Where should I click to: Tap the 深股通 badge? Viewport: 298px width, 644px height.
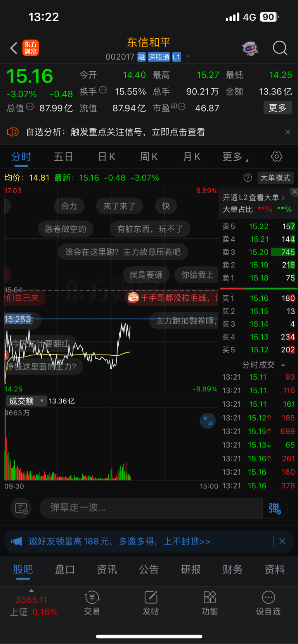[159, 57]
